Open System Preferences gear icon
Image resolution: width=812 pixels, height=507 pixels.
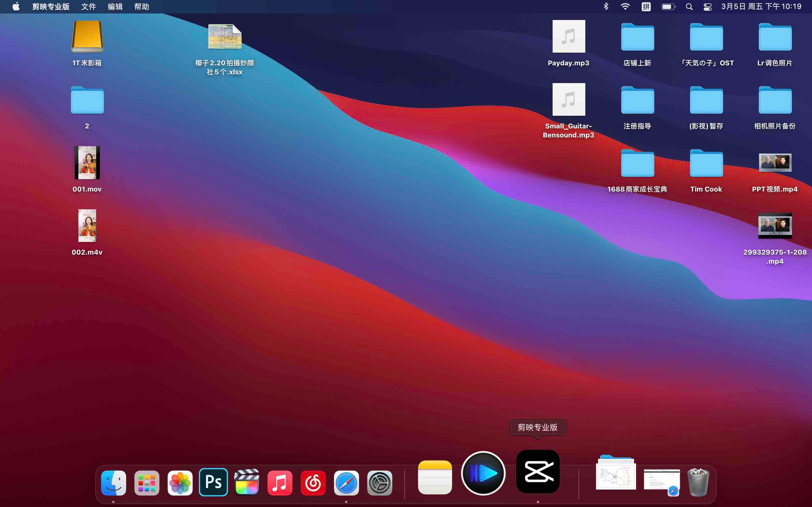pyautogui.click(x=379, y=483)
